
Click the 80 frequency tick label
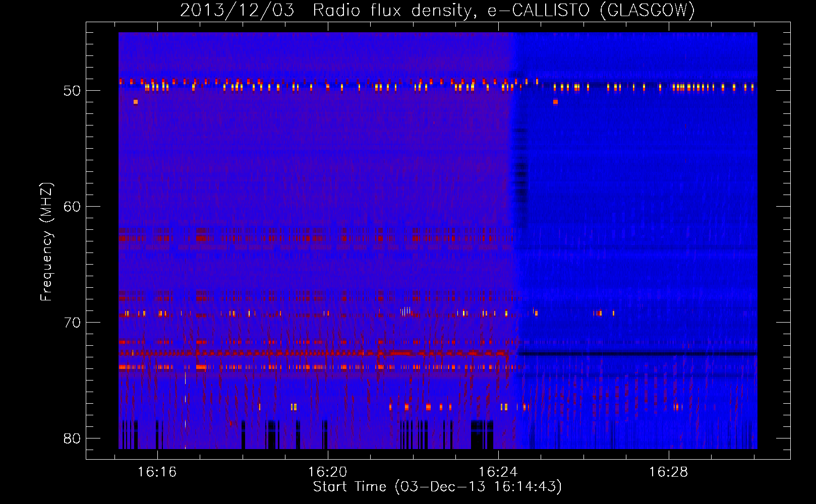click(72, 438)
